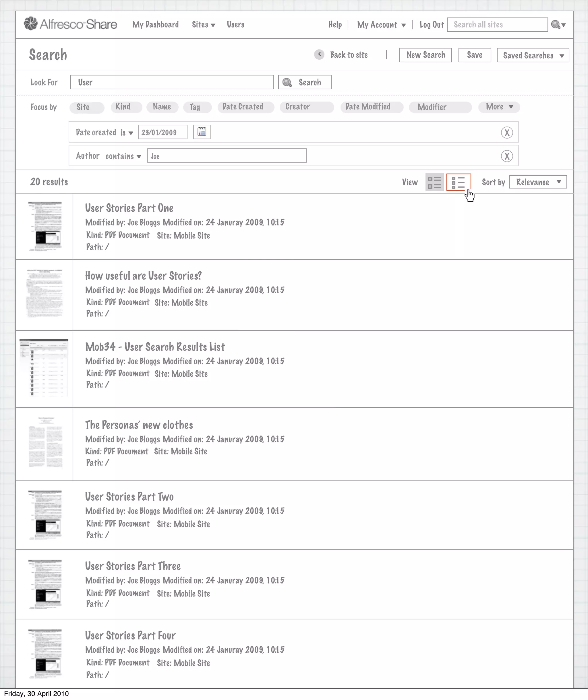Remove the Author filter row
The width and height of the screenshot is (588, 700).
[x=507, y=156]
